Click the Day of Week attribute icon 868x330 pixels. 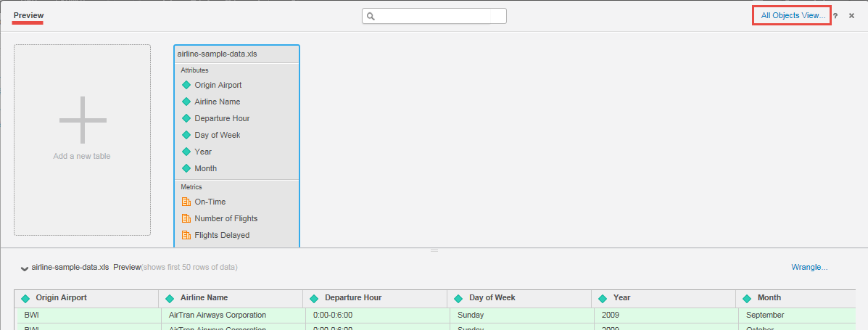point(186,135)
